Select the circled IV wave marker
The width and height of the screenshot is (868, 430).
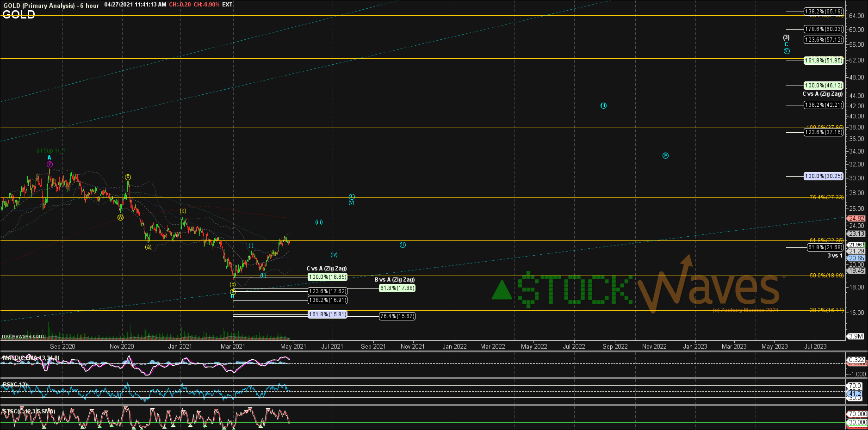click(x=665, y=156)
